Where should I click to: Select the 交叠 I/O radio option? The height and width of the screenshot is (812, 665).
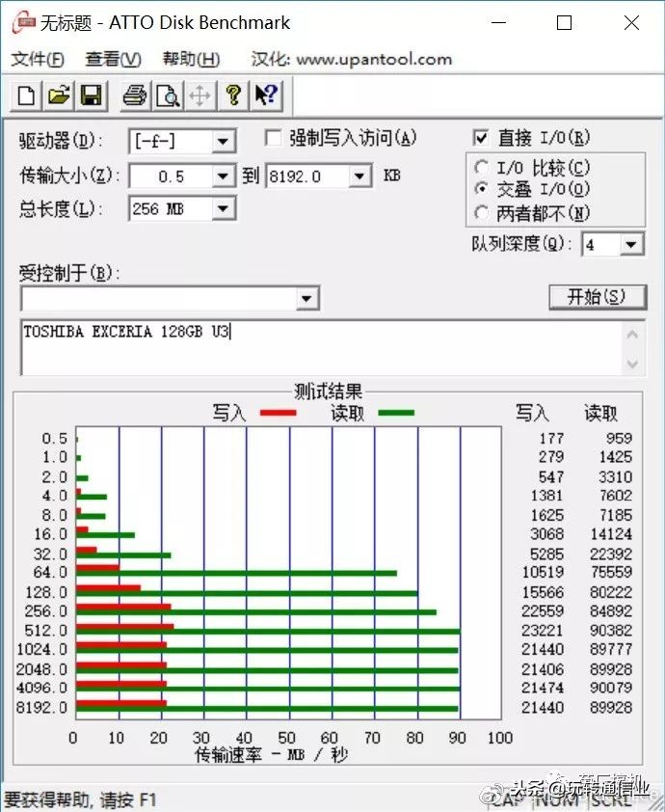[x=481, y=189]
